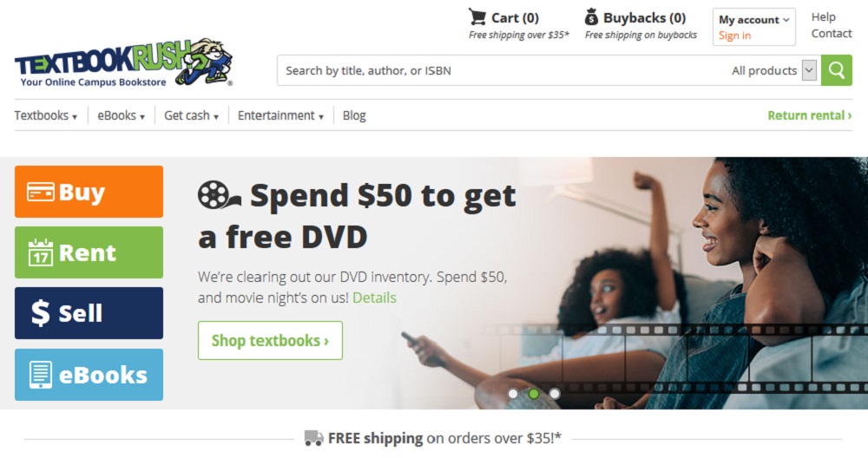Screen dimensions: 868x458
Task: Click the TextbookRush rabbit logo
Action: coord(123,62)
